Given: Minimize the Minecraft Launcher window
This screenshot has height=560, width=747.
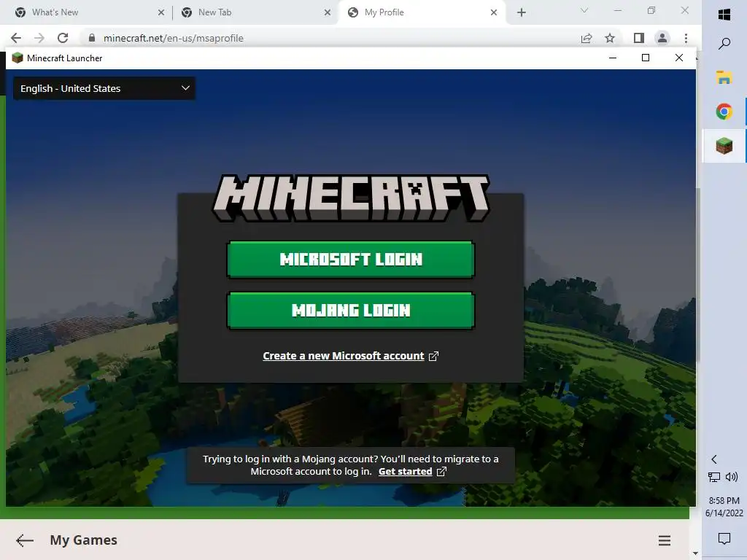Looking at the screenshot, I should [613, 58].
